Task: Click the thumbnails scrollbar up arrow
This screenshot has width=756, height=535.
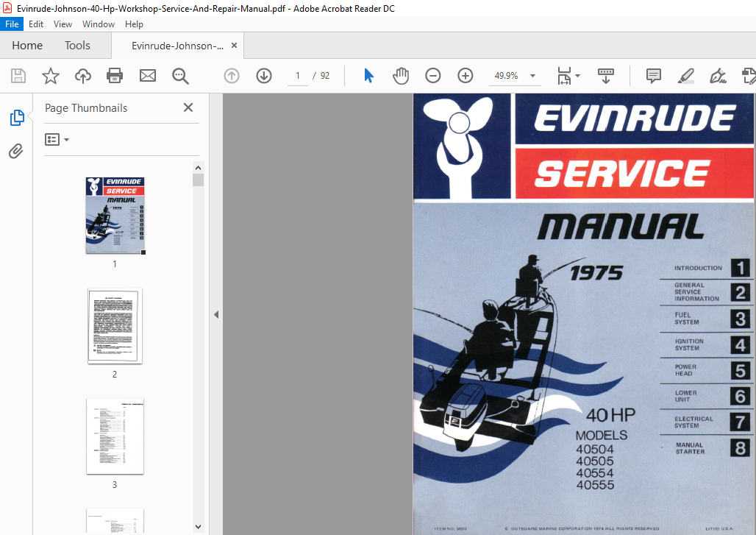Action: (198, 168)
